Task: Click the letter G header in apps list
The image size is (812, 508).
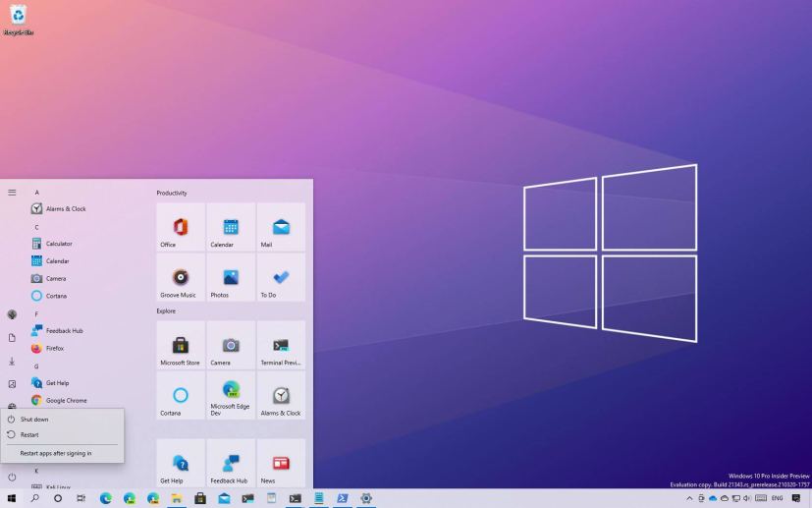Action: (x=36, y=366)
